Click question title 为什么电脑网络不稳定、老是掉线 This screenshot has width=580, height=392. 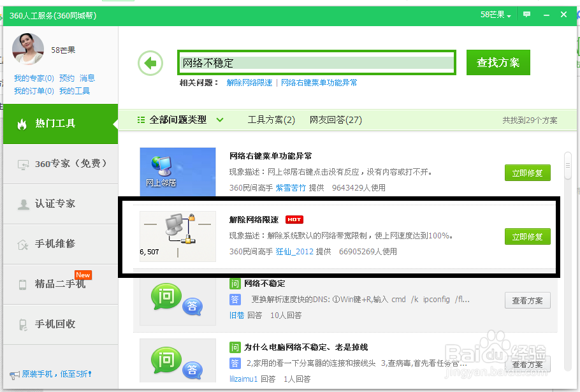[x=306, y=347]
